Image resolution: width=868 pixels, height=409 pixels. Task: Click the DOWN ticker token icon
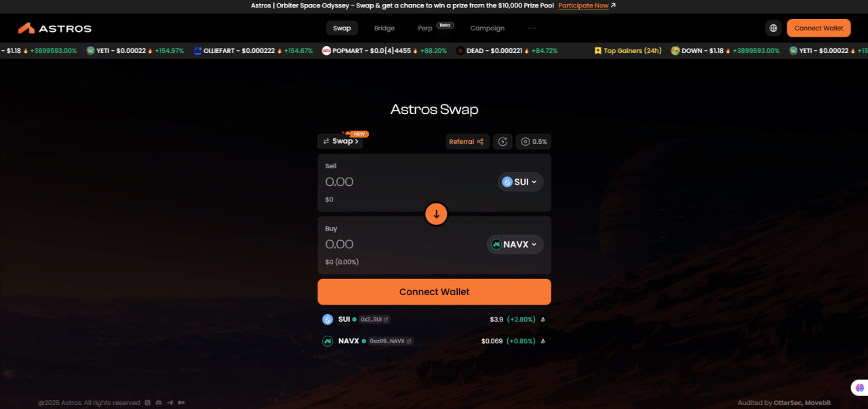[x=675, y=51]
